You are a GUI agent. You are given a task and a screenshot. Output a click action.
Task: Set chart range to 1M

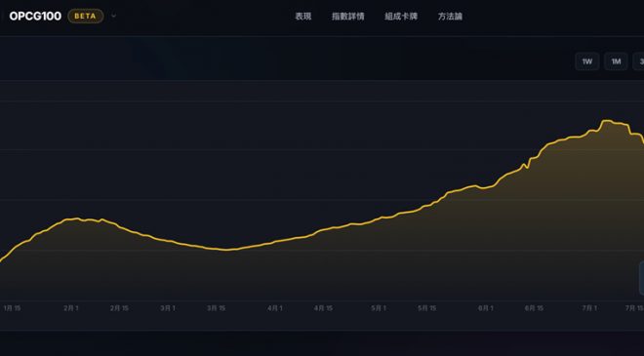[616, 61]
